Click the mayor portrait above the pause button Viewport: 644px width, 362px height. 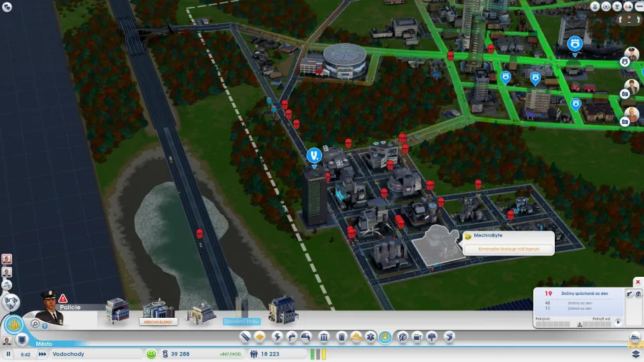7,341
